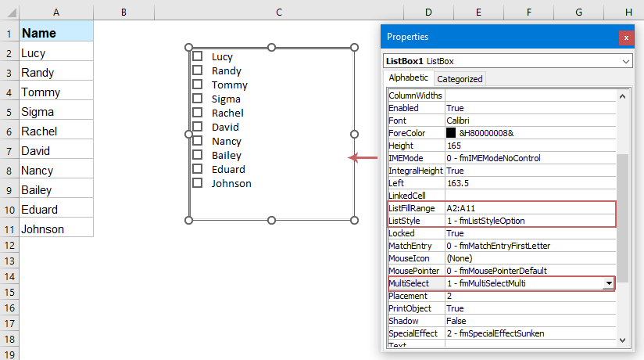Image resolution: width=644 pixels, height=360 pixels.
Task: Select the ListStyle property row
Action: point(416,221)
